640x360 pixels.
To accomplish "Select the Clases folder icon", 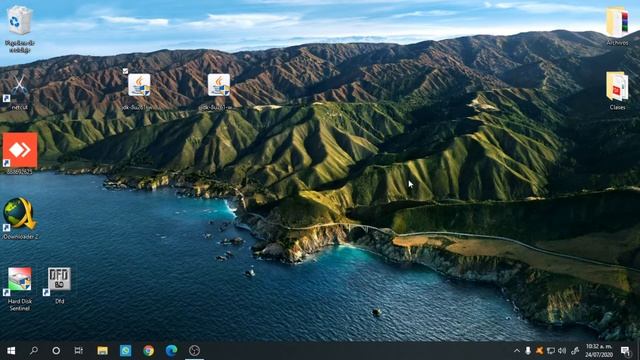I will [617, 86].
